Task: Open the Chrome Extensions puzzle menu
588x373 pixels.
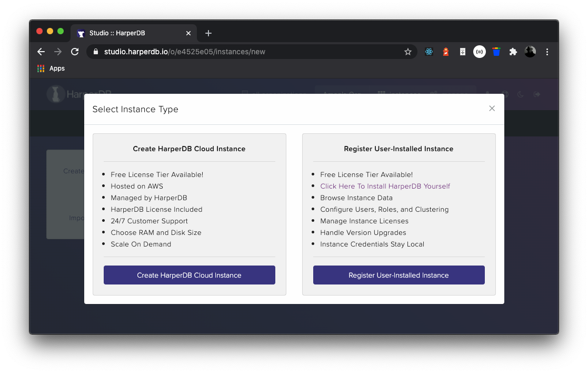Action: [513, 52]
